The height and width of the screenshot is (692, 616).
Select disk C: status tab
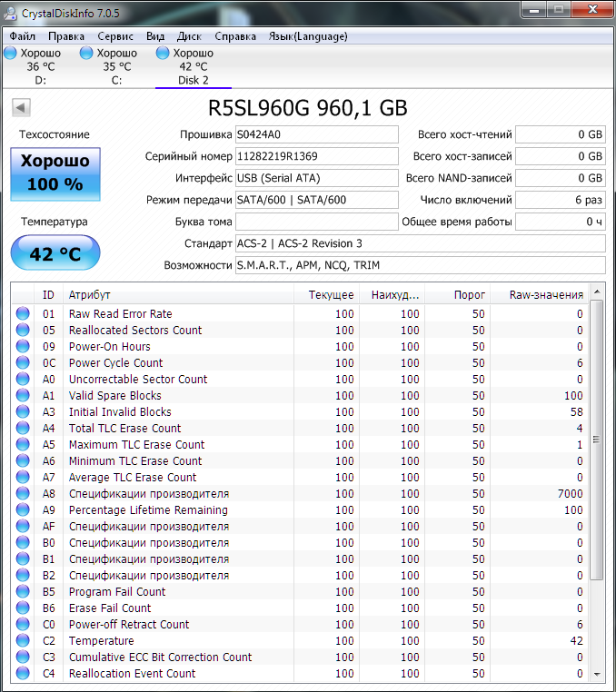tap(116, 66)
